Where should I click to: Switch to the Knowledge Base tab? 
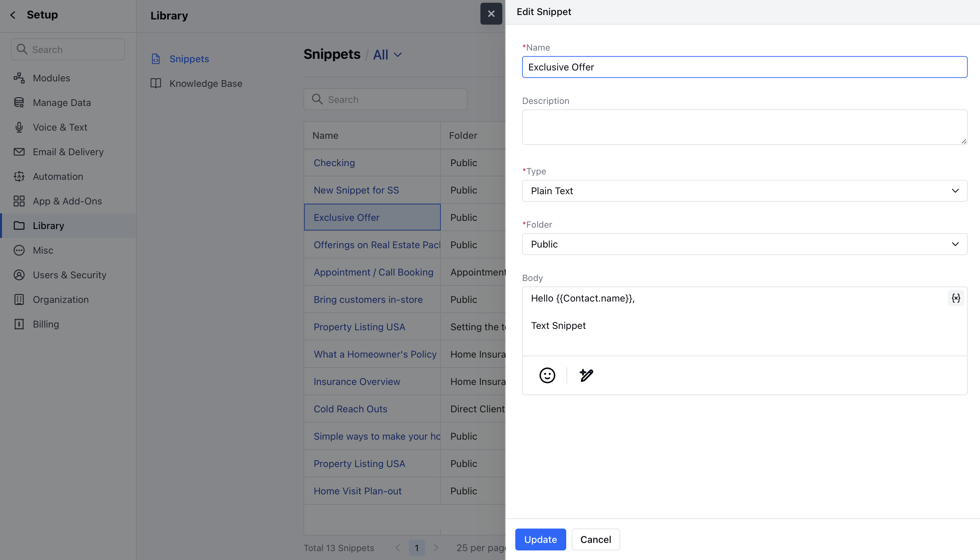point(206,83)
